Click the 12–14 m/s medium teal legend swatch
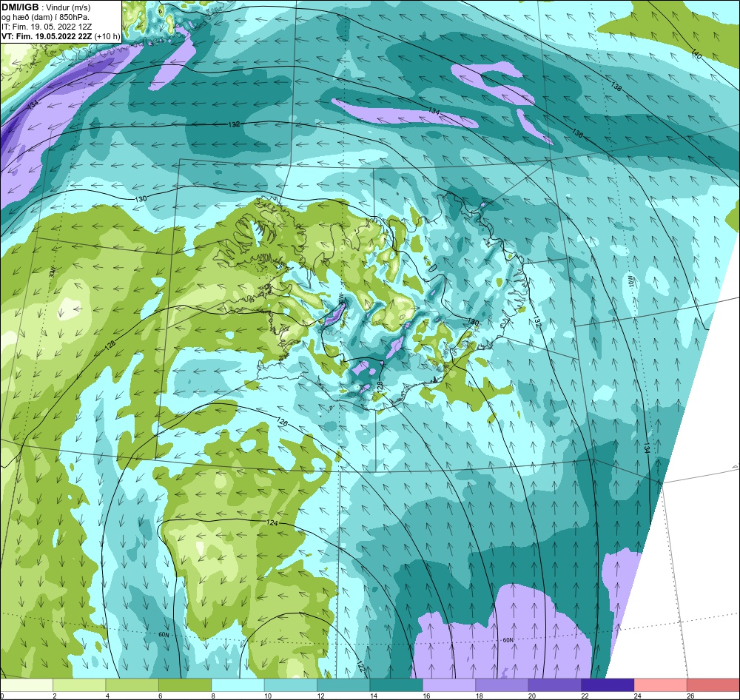 pos(343,684)
